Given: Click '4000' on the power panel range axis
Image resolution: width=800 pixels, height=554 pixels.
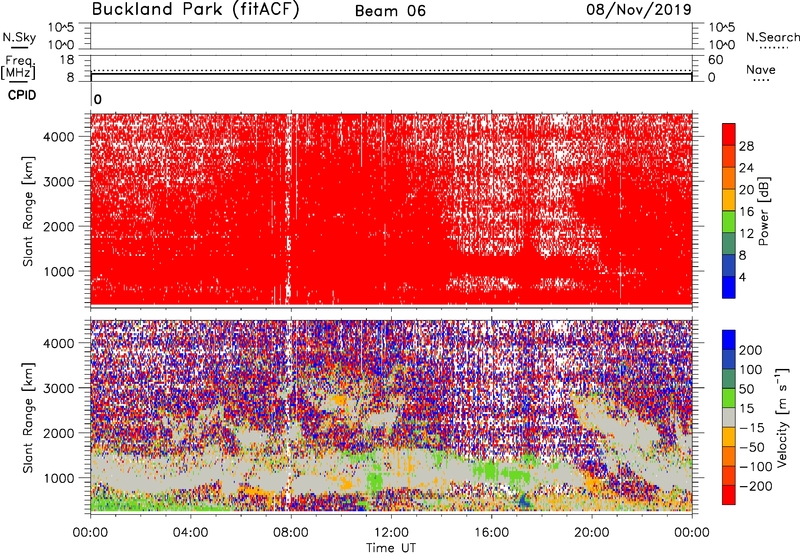Looking at the screenshot, I should 59,136.
